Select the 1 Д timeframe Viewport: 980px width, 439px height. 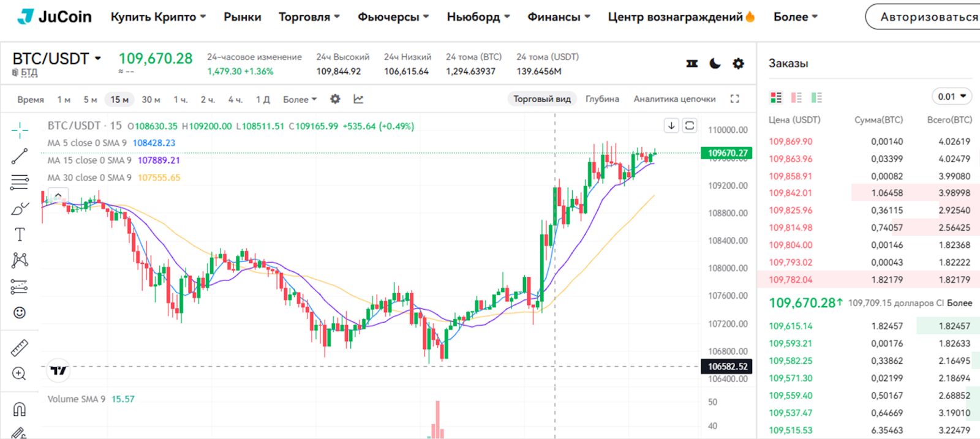point(263,99)
